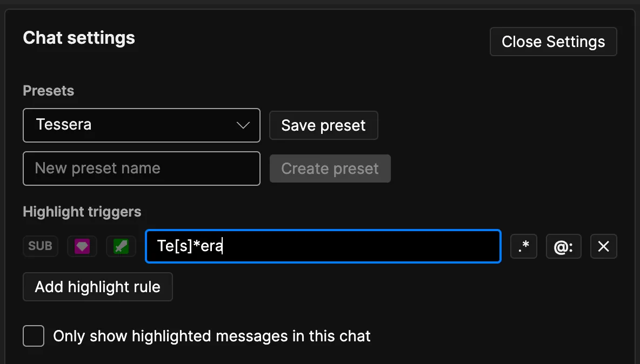Focus the New preset name field
The width and height of the screenshot is (640, 364).
(142, 168)
